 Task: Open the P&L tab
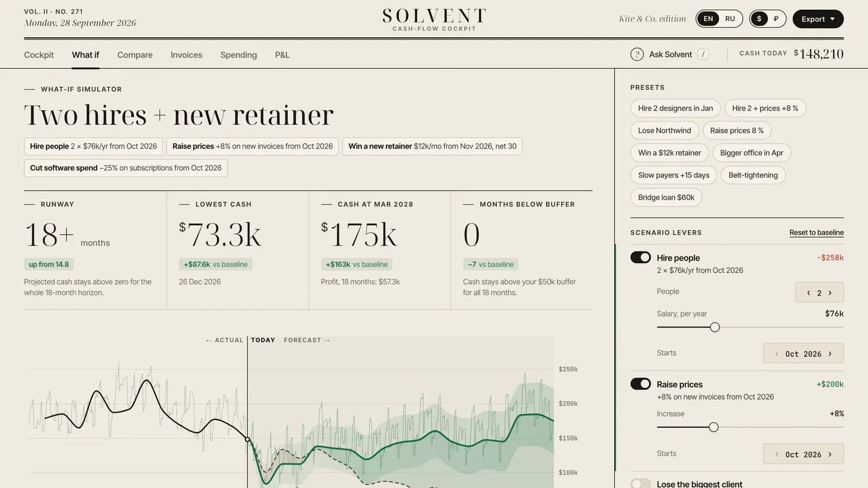(x=282, y=55)
